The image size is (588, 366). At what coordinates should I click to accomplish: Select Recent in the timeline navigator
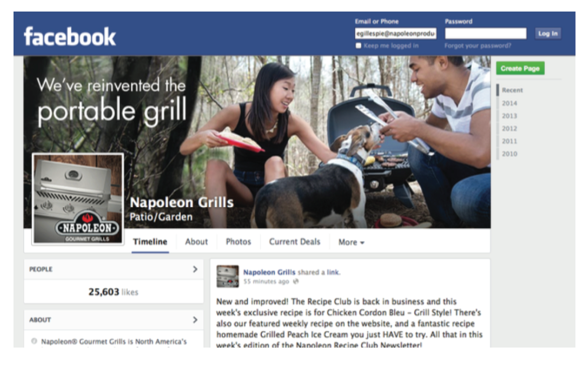[512, 90]
